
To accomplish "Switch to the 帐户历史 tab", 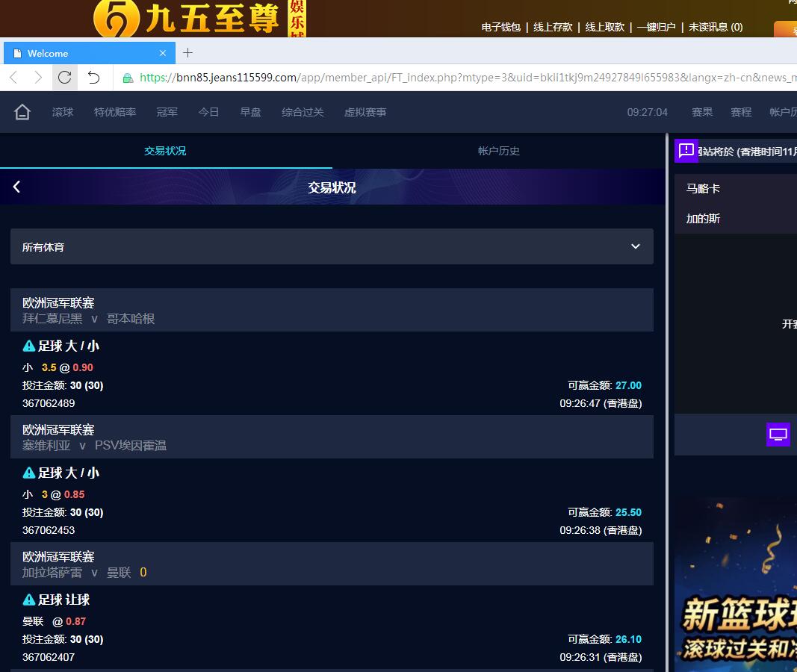I will (x=499, y=151).
